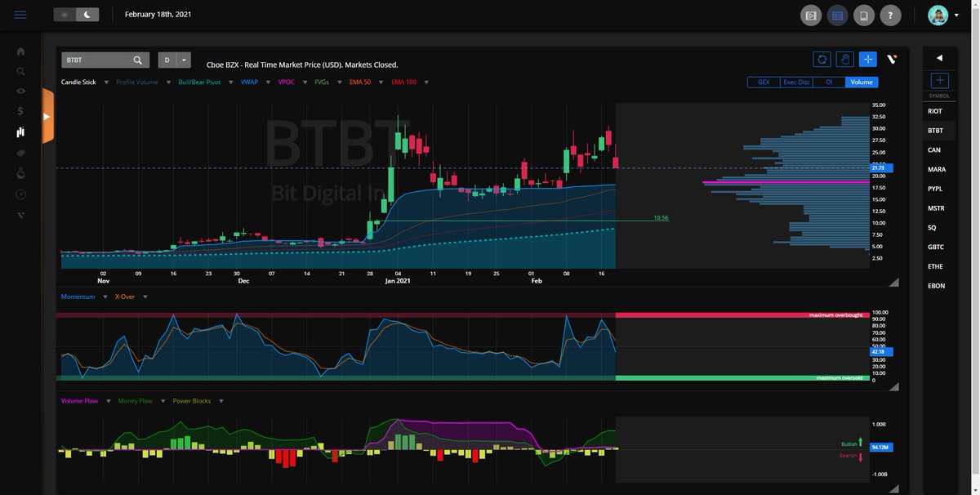Add a symbol with the watchlist plus button
This screenshot has width=980, height=495.
click(939, 80)
